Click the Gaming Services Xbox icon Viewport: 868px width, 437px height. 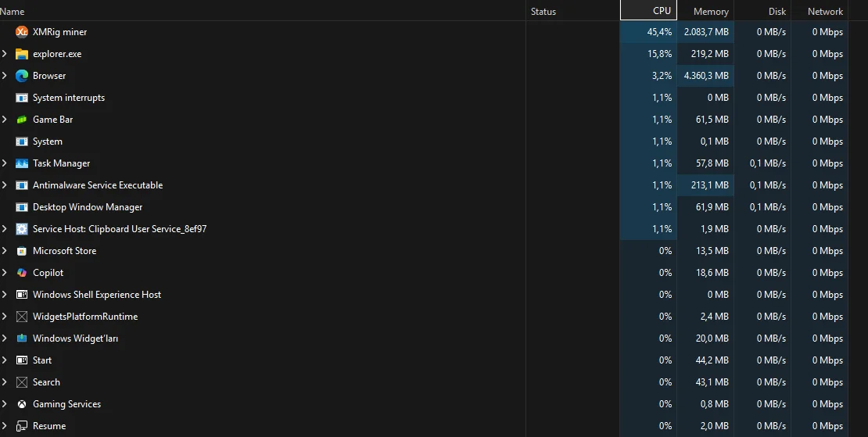pyautogui.click(x=22, y=404)
